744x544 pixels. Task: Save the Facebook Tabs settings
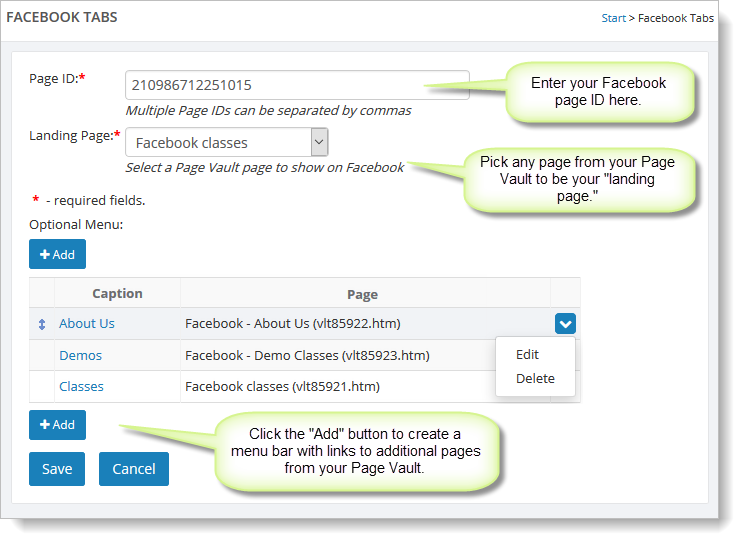(57, 469)
